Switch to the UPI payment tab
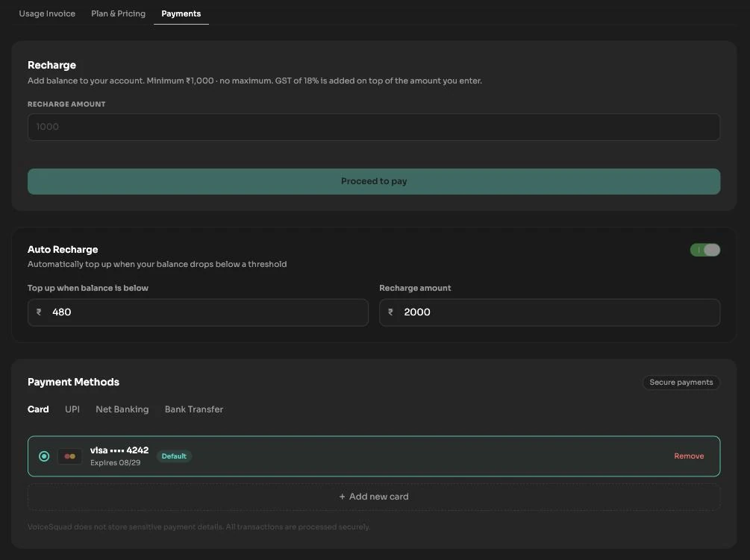 pos(72,409)
